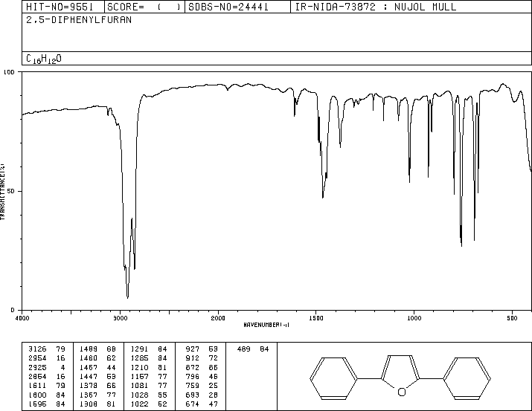Click the 1378 peak entry in table
The height and width of the screenshot is (411, 532).
click(x=97, y=386)
